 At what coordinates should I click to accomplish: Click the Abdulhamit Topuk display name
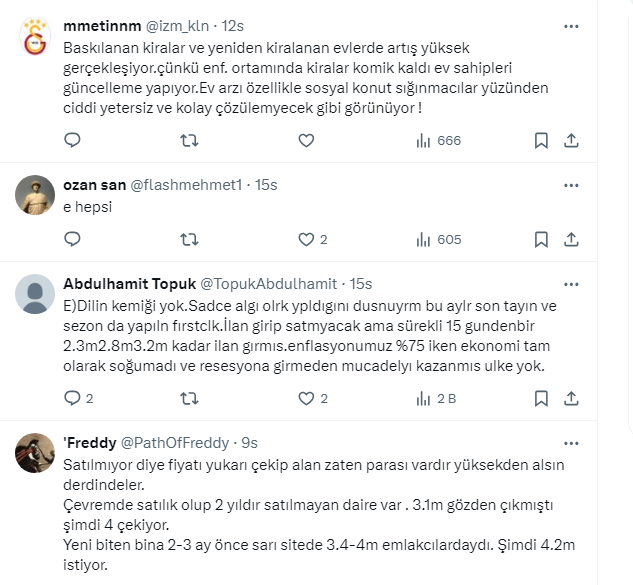tap(129, 284)
